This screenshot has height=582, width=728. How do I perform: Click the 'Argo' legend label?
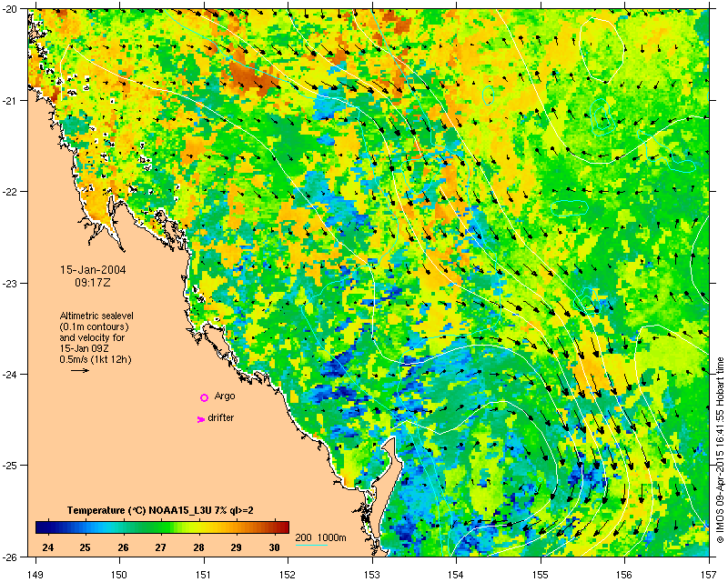click(x=225, y=396)
